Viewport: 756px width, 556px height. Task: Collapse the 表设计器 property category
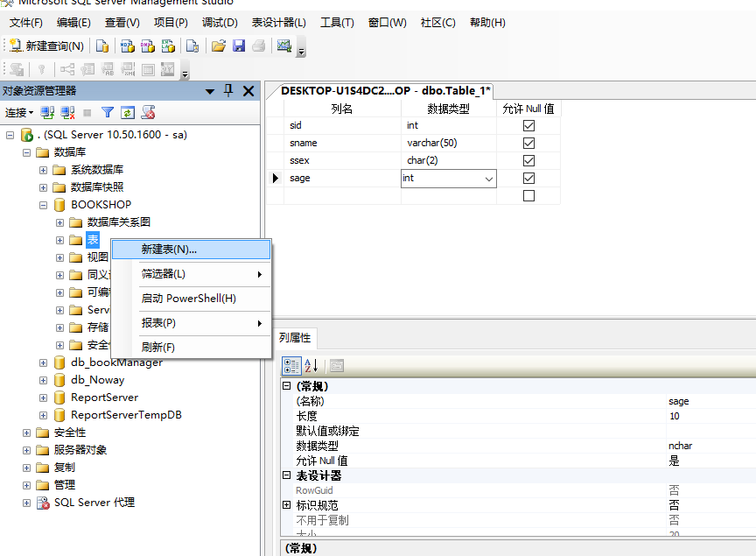pyautogui.click(x=286, y=475)
